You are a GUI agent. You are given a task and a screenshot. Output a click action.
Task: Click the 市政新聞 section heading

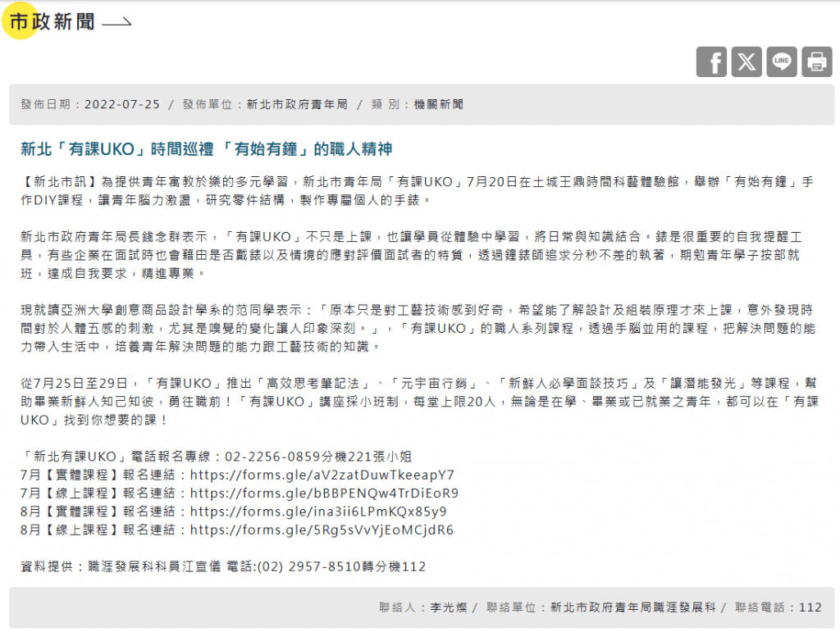[52, 22]
